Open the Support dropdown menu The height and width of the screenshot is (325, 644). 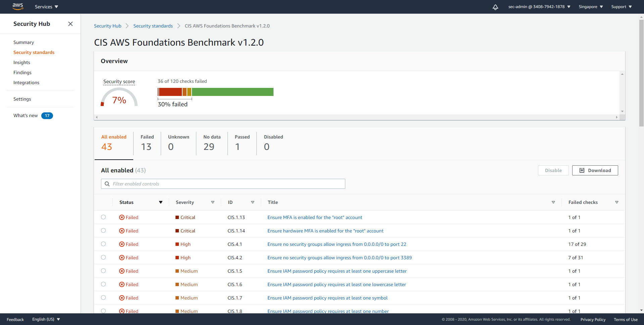622,7
